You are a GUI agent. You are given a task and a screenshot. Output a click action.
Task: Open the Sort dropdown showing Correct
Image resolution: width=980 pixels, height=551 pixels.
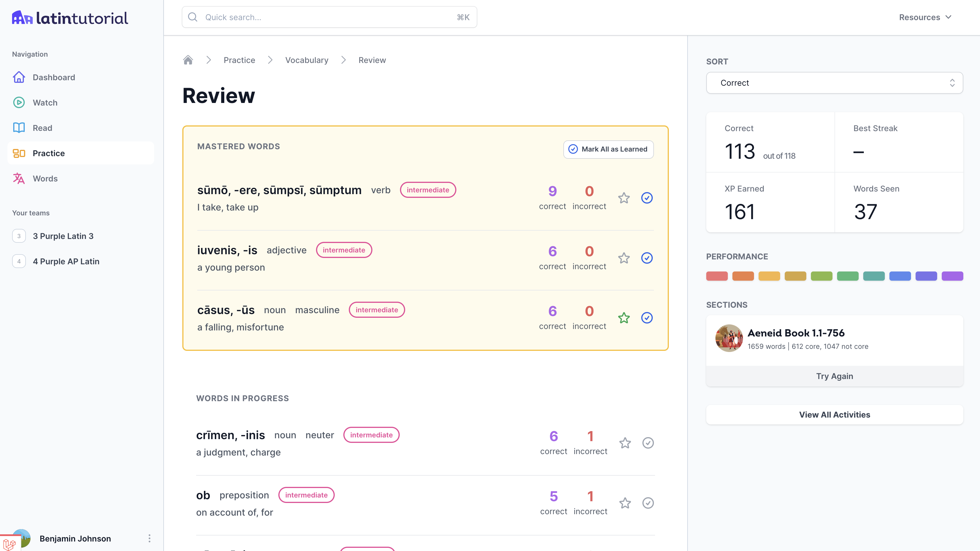834,83
